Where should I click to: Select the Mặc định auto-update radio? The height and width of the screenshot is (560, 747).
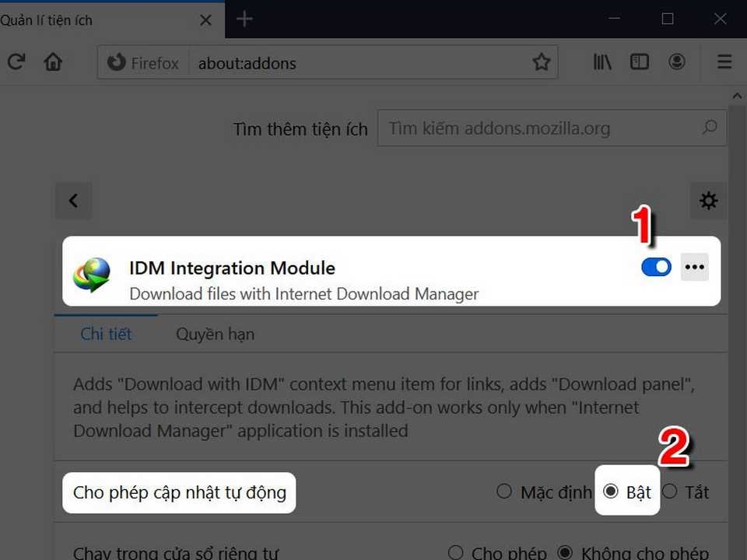[504, 491]
